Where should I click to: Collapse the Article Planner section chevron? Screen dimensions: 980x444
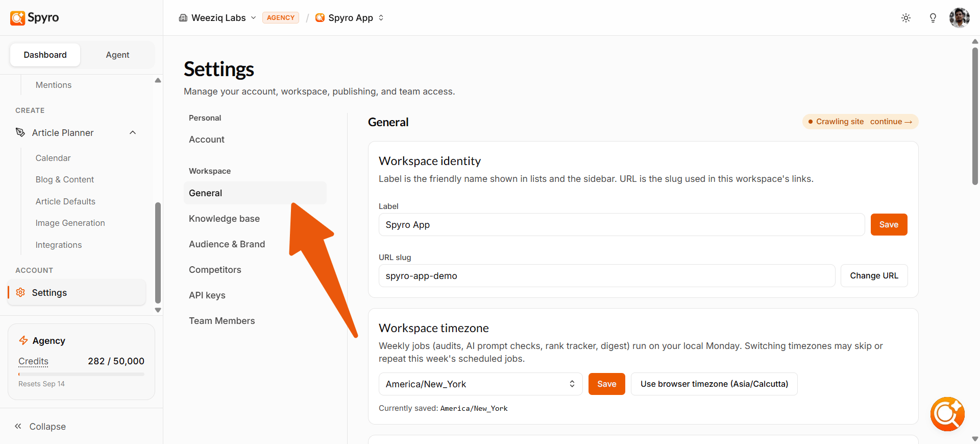tap(133, 132)
